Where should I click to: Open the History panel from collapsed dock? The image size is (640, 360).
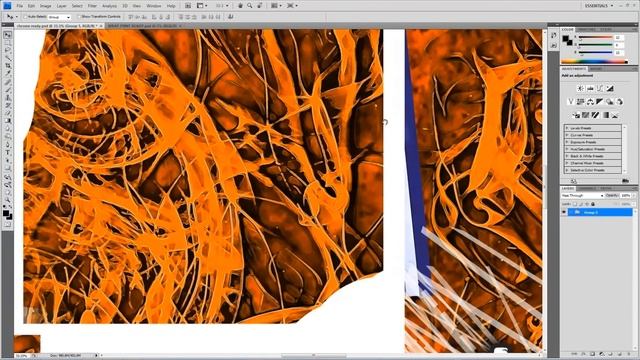coord(553,36)
